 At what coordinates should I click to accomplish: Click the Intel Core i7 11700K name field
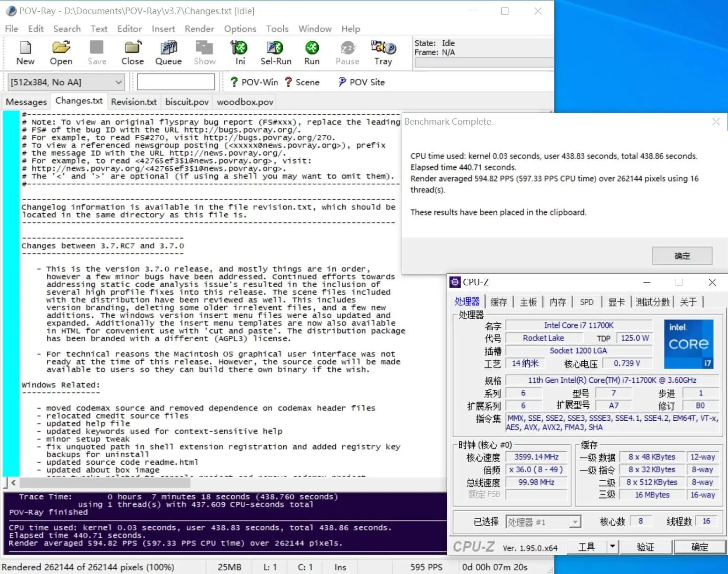click(579, 325)
